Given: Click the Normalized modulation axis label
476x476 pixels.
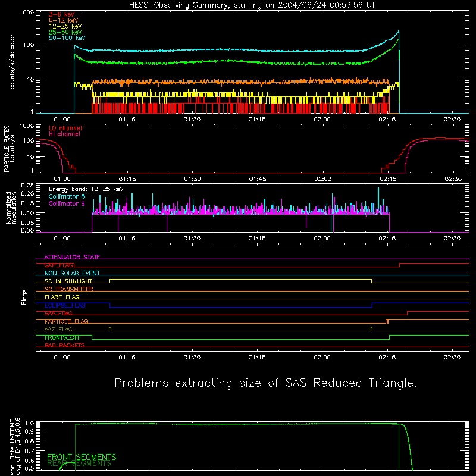Looking at the screenshot, I should point(11,208).
